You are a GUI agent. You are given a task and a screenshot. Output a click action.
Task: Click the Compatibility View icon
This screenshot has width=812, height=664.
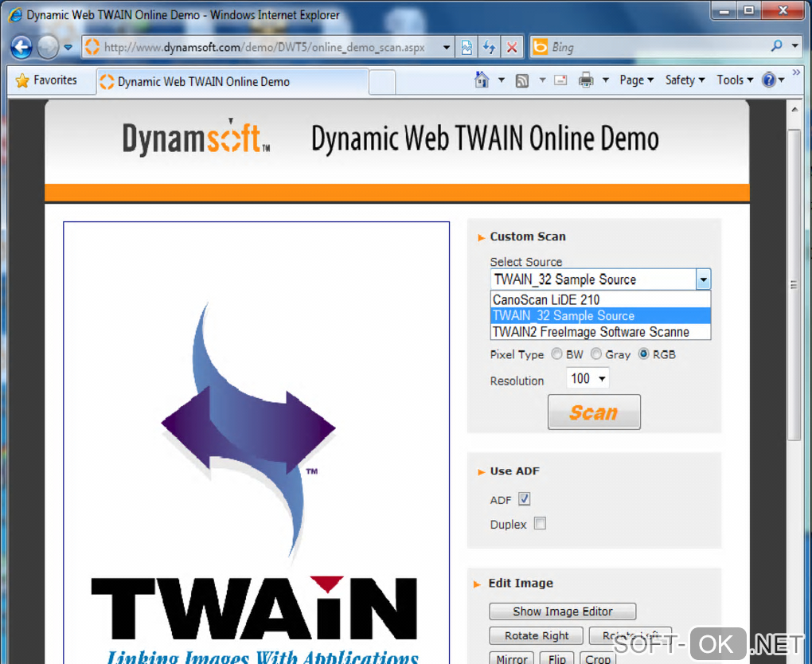467,47
